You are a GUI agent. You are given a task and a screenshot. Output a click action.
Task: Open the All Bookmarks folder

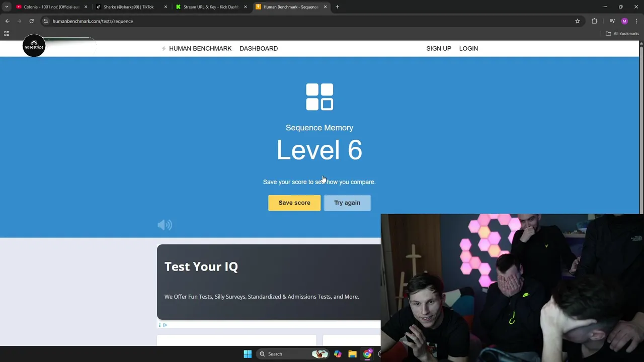click(622, 34)
